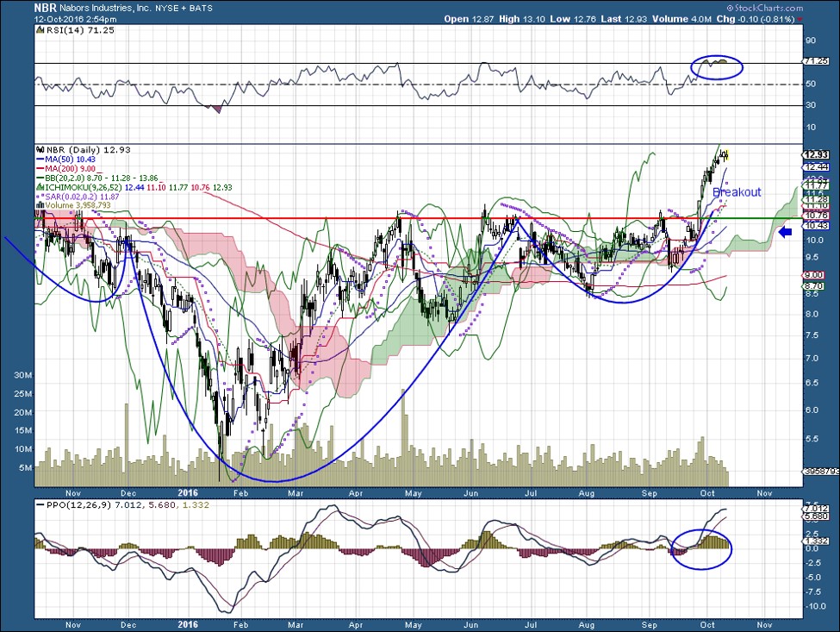Click the 90 level on RSI axis
The image size is (840, 632).
click(811, 41)
